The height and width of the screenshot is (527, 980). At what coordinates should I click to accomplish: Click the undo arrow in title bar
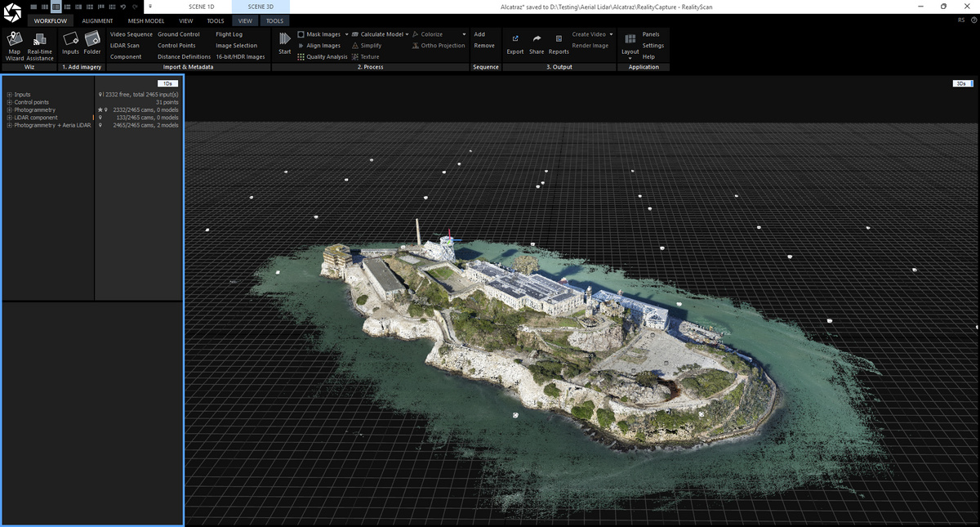click(122, 7)
